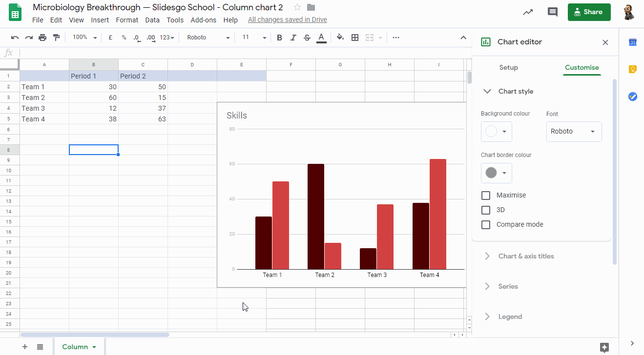Open the activity dashboard trend icon
Screen dimensions: 644x355
pyautogui.click(x=528, y=12)
